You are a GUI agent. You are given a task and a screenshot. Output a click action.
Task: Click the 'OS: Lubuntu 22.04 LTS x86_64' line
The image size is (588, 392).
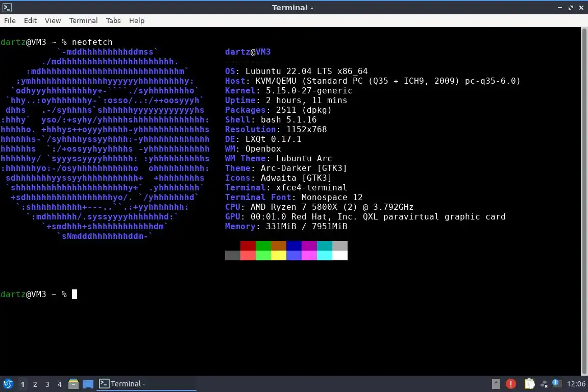point(296,71)
